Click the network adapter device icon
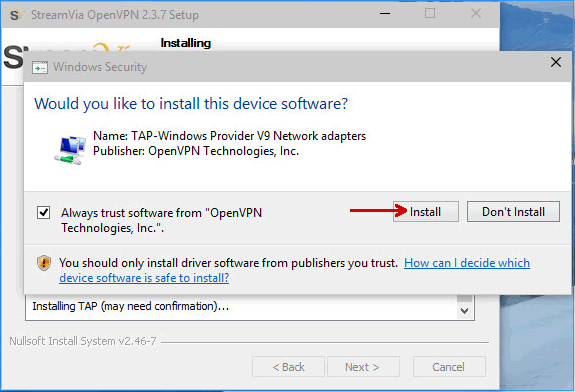The image size is (575, 392). click(x=70, y=150)
